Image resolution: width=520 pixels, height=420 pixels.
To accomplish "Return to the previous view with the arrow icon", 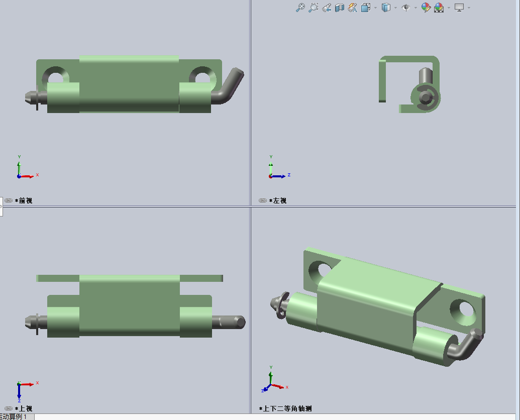I will coord(327,8).
